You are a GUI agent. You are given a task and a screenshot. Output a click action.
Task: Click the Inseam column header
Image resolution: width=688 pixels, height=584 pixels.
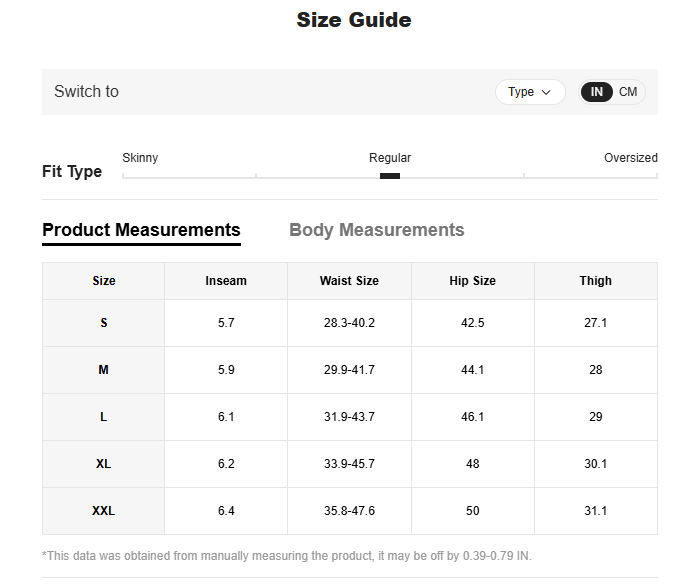click(x=226, y=281)
